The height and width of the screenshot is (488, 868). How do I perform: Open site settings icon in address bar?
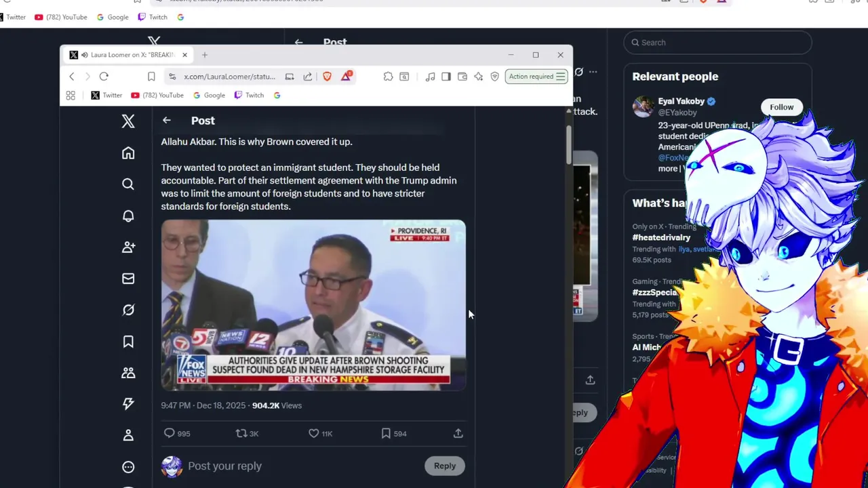click(172, 77)
